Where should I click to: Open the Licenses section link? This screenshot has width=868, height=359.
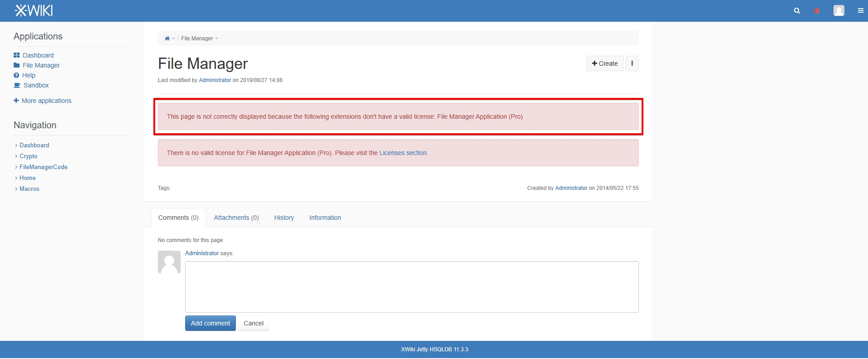click(x=403, y=153)
